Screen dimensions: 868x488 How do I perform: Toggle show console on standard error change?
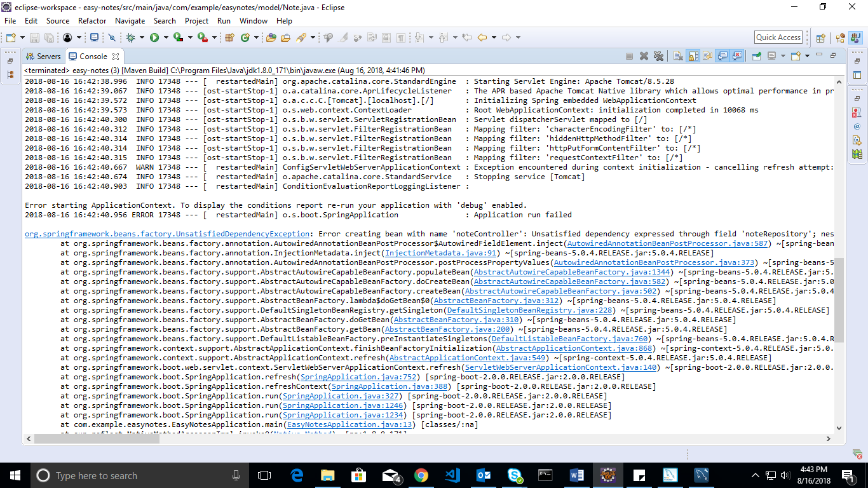pos(737,56)
